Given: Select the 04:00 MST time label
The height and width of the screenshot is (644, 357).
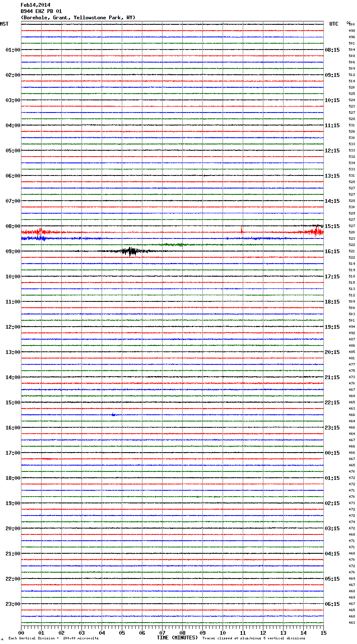Looking at the screenshot, I should [x=13, y=126].
